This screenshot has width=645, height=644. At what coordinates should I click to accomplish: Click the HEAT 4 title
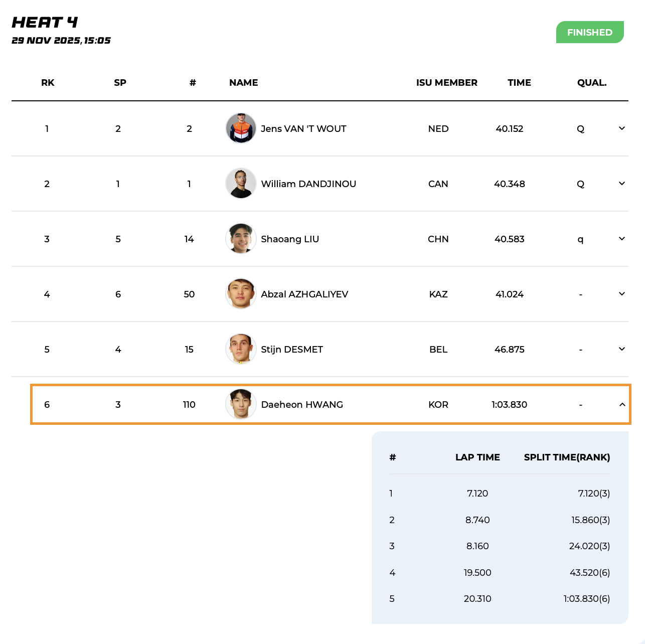pyautogui.click(x=45, y=23)
